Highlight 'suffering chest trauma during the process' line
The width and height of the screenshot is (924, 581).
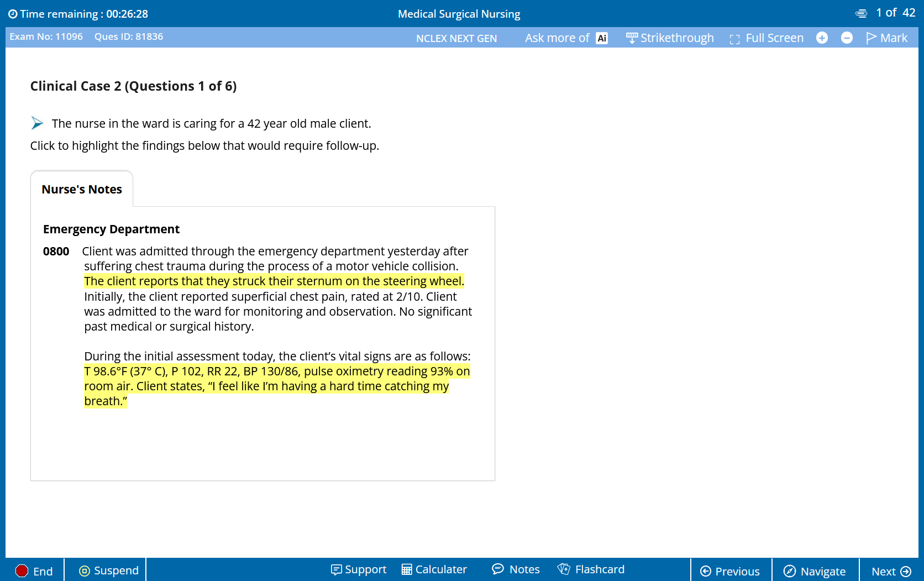click(271, 266)
